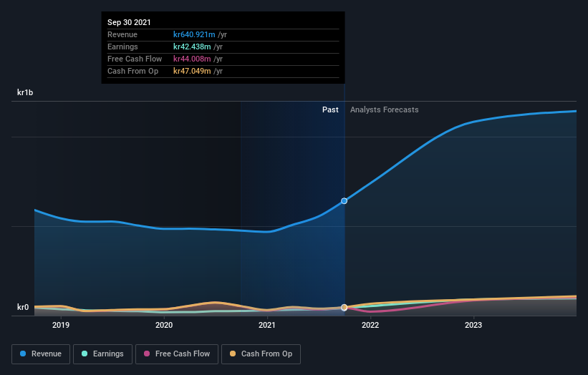Screen dimensions: 588x375
Task: Click the Earnings row label in tooltip
Action: tap(122, 47)
